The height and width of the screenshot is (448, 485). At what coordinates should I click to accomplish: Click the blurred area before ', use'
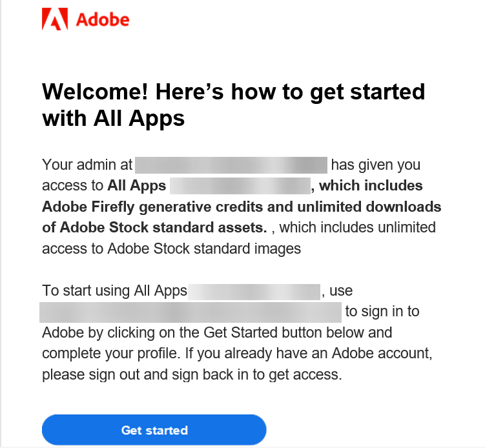click(x=254, y=292)
